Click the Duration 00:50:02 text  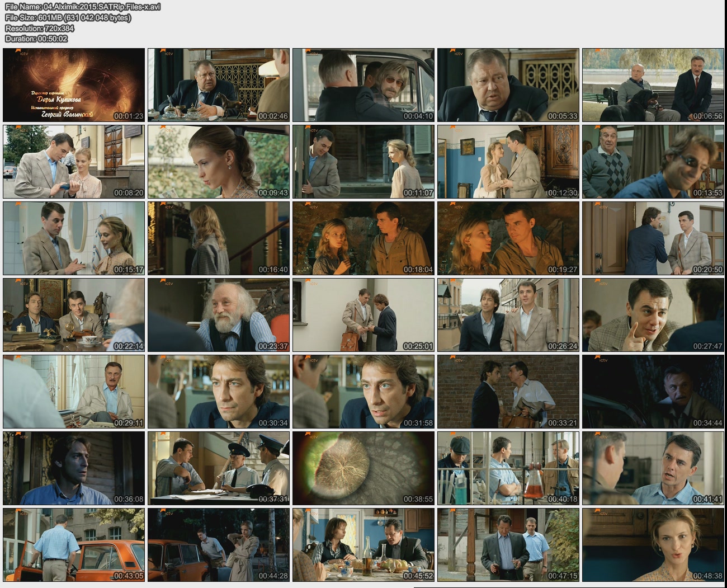point(36,39)
